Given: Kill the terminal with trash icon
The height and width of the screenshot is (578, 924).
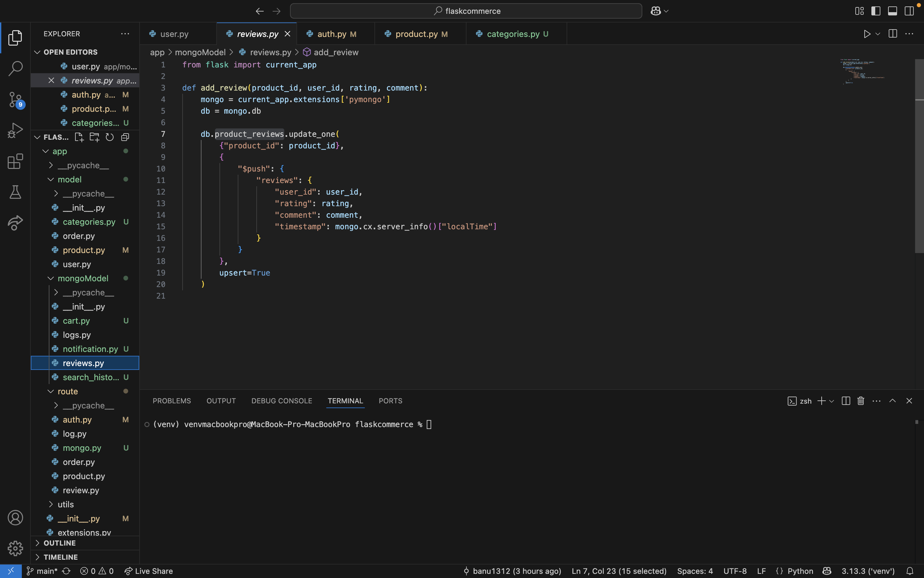Looking at the screenshot, I should [860, 401].
